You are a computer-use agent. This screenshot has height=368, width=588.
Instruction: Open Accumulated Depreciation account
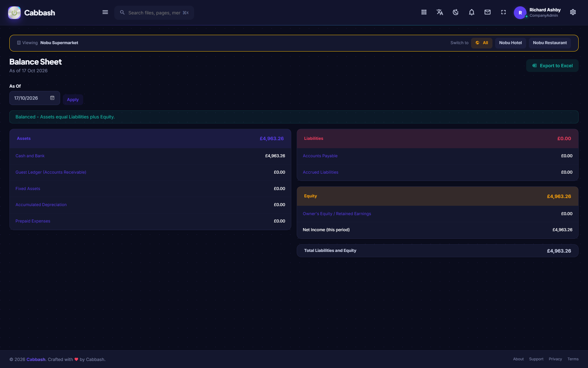41,205
